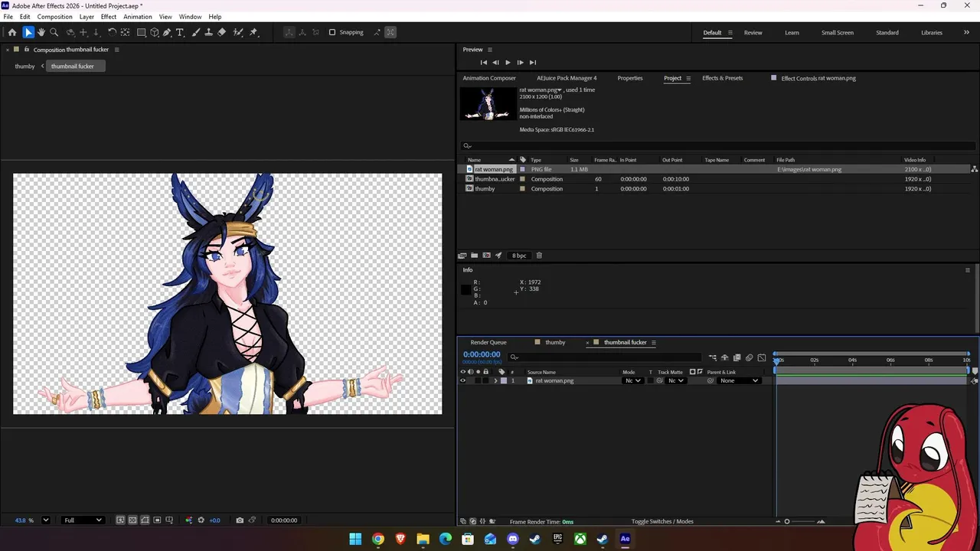Image resolution: width=980 pixels, height=551 pixels.
Task: Click the interpret footage icon in Project panel
Action: (x=462, y=256)
